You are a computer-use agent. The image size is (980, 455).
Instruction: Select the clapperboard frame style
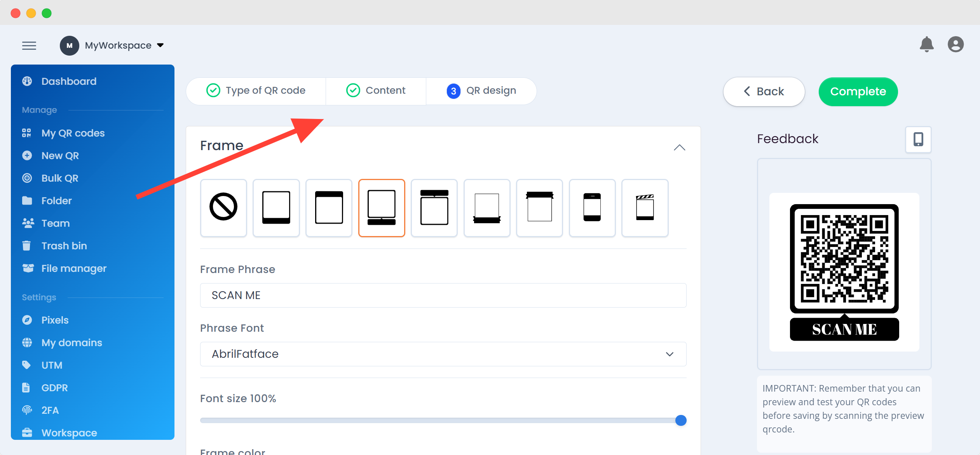pos(645,208)
